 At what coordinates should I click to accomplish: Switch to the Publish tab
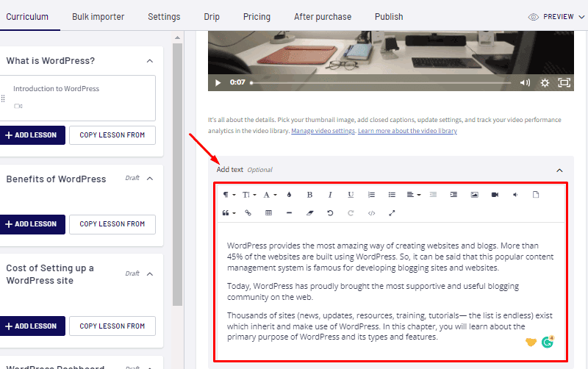pos(389,17)
